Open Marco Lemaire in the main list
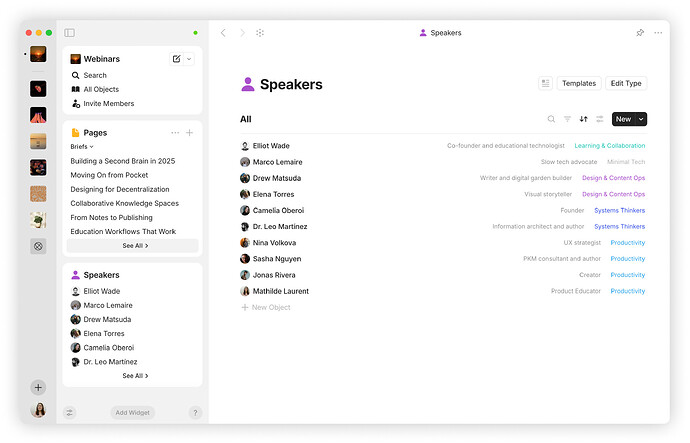 pos(277,162)
